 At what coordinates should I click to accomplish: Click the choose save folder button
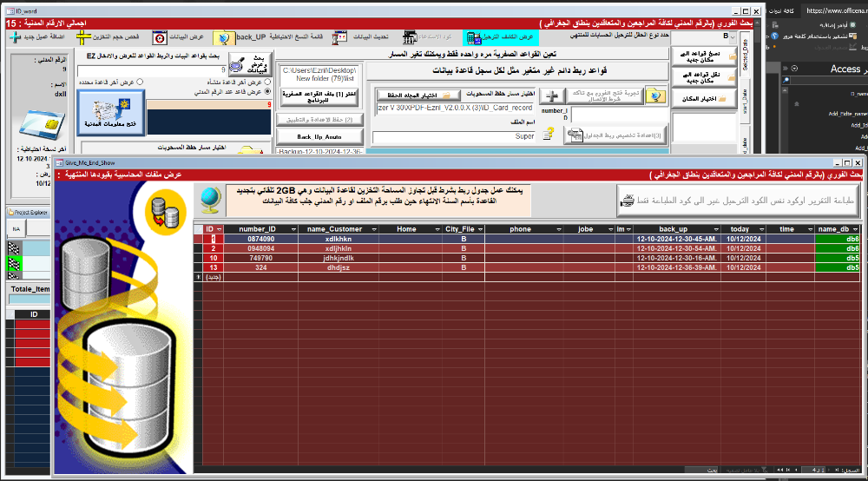tap(418, 96)
